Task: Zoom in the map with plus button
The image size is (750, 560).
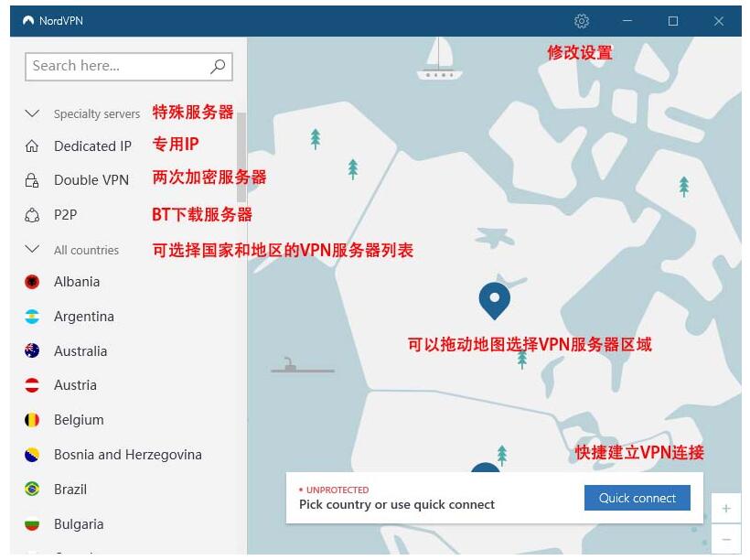Action: [x=726, y=509]
